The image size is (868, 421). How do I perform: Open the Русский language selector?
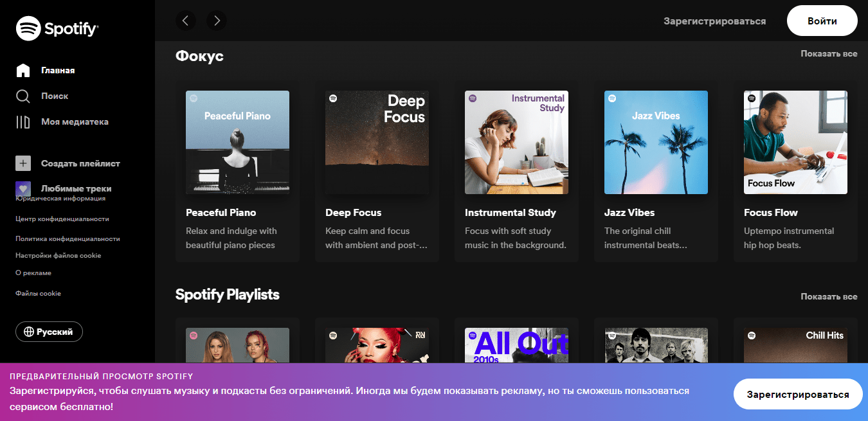point(49,332)
